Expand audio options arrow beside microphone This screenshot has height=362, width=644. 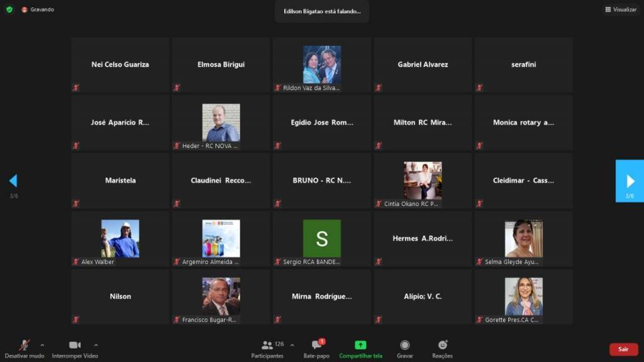tap(42, 345)
